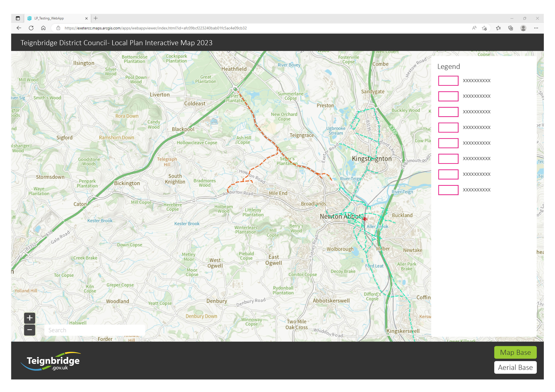
Task: Start Read aloud from the address bar
Action: pyautogui.click(x=474, y=28)
